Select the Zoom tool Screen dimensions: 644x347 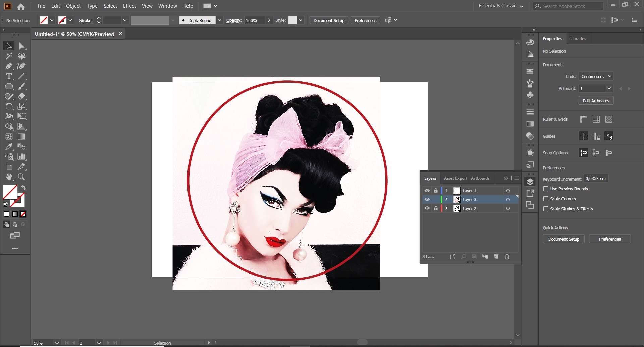22,177
